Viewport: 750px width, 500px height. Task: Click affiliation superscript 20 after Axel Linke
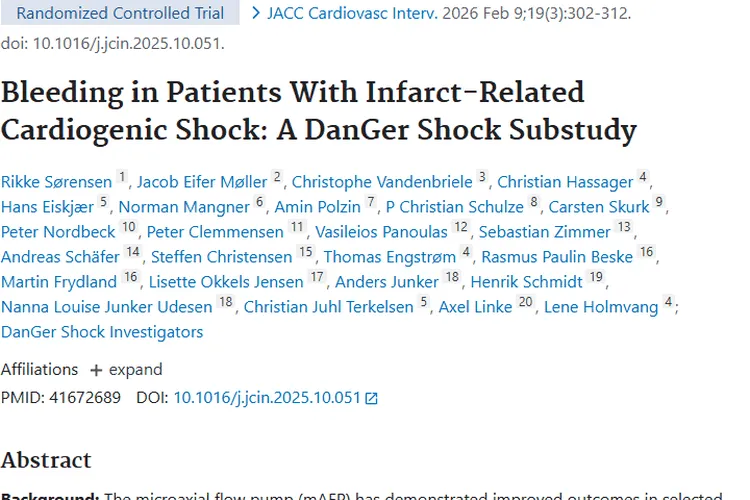click(526, 303)
